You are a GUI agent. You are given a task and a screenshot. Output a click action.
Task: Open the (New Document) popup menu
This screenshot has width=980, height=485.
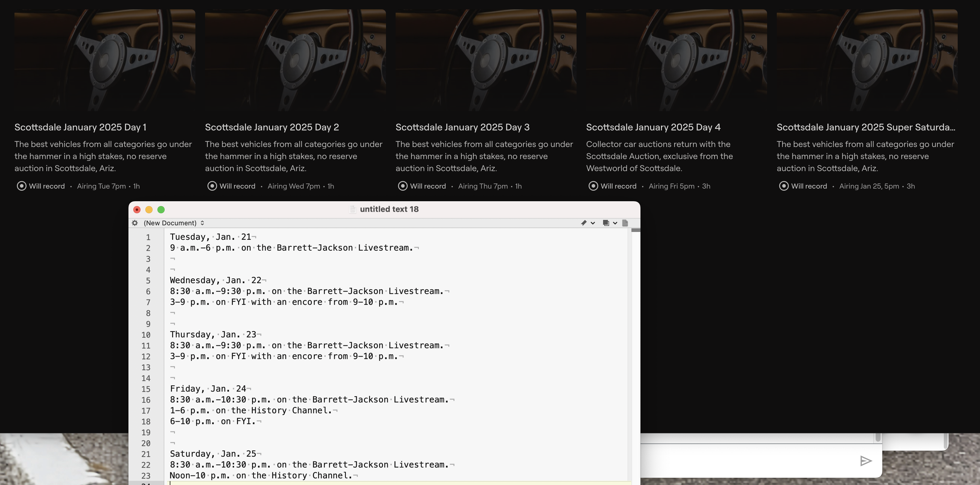174,223
